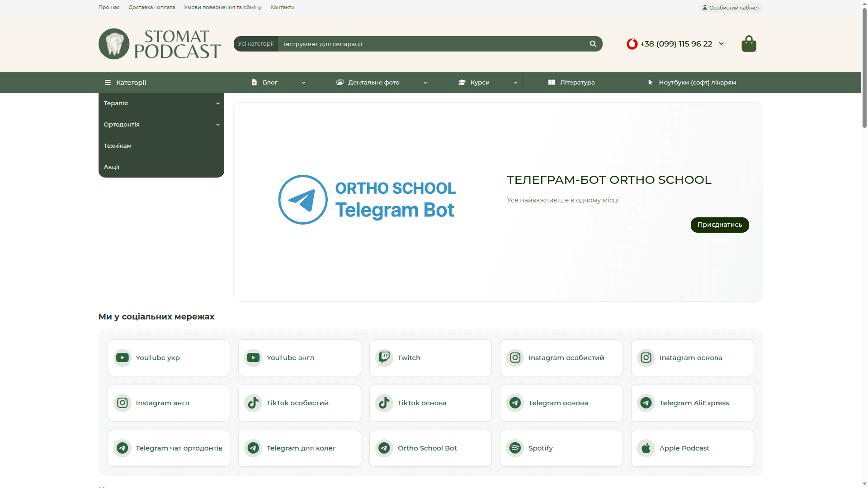868x488 pixels.
Task: Open the shopping bag cart
Action: (x=749, y=44)
